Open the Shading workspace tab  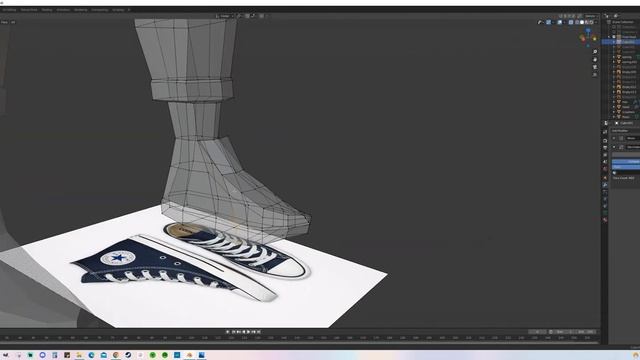(x=47, y=9)
